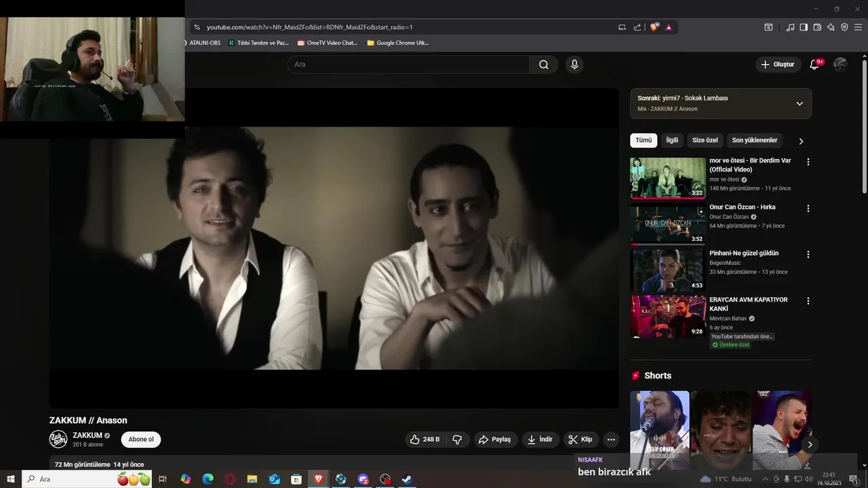Select the Son yüklenenler filter chip
The height and width of the screenshot is (488, 868).
(755, 140)
